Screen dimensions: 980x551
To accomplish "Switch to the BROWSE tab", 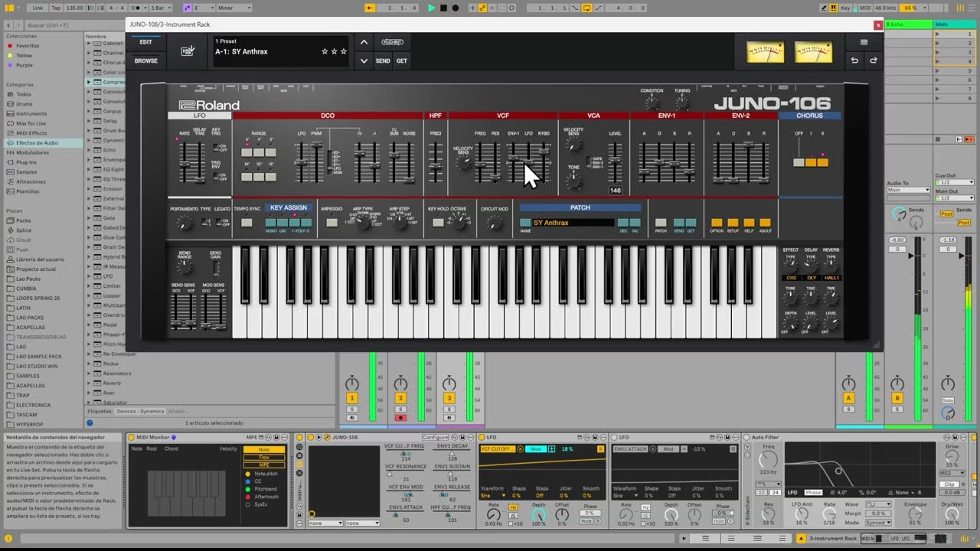I will coord(145,60).
